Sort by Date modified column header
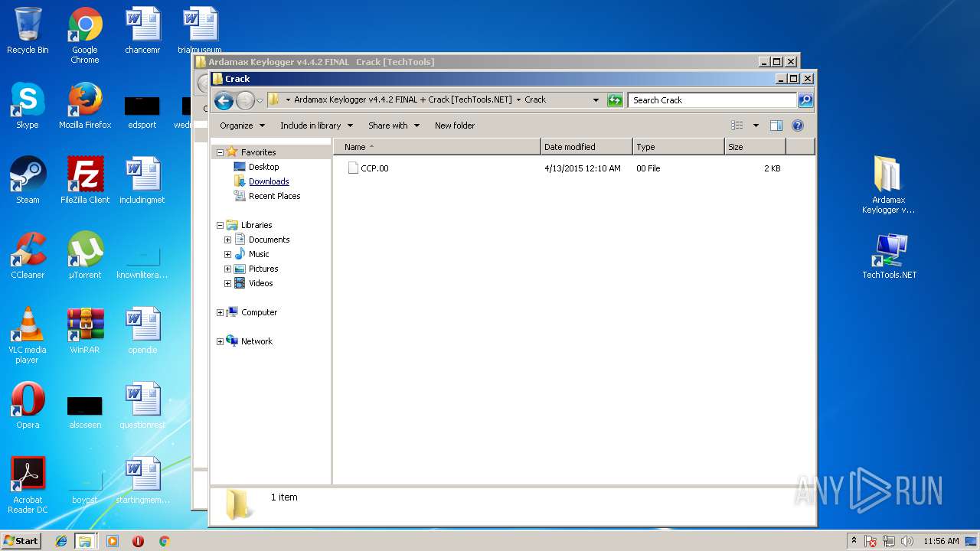Image resolution: width=980 pixels, height=551 pixels. click(586, 147)
